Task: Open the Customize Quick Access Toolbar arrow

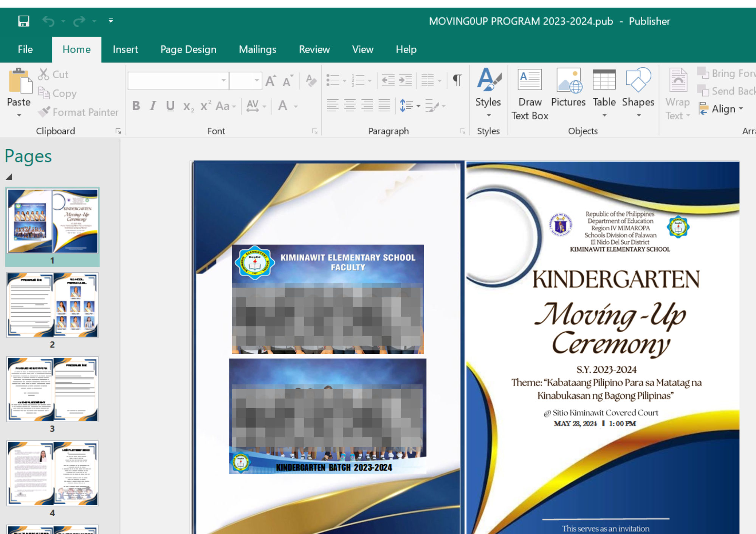Action: (x=111, y=21)
